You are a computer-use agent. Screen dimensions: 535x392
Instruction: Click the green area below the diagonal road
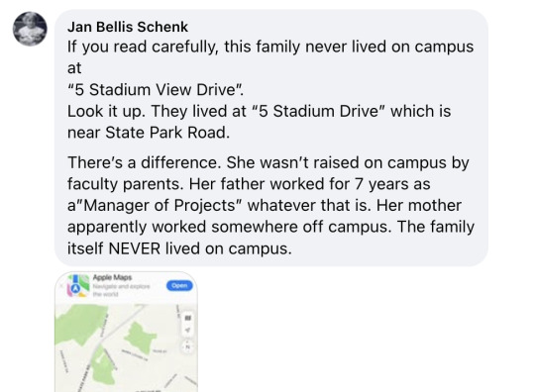[102, 368]
